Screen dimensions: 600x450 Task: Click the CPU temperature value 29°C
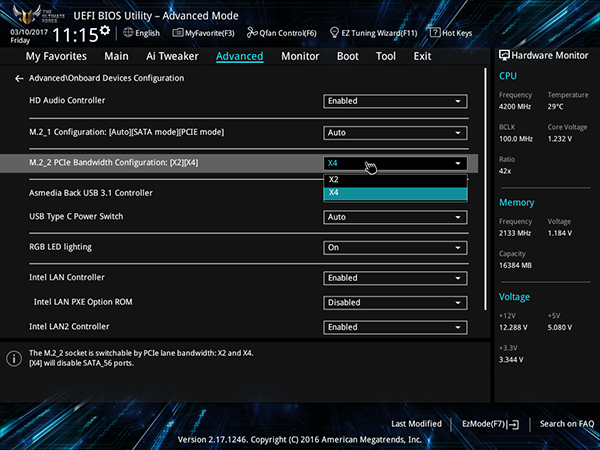point(555,106)
